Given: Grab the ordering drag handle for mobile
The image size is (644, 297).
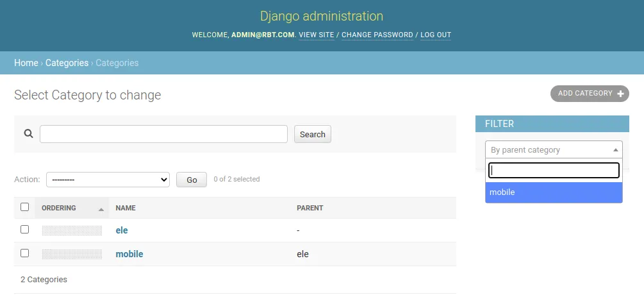Looking at the screenshot, I should tap(72, 254).
